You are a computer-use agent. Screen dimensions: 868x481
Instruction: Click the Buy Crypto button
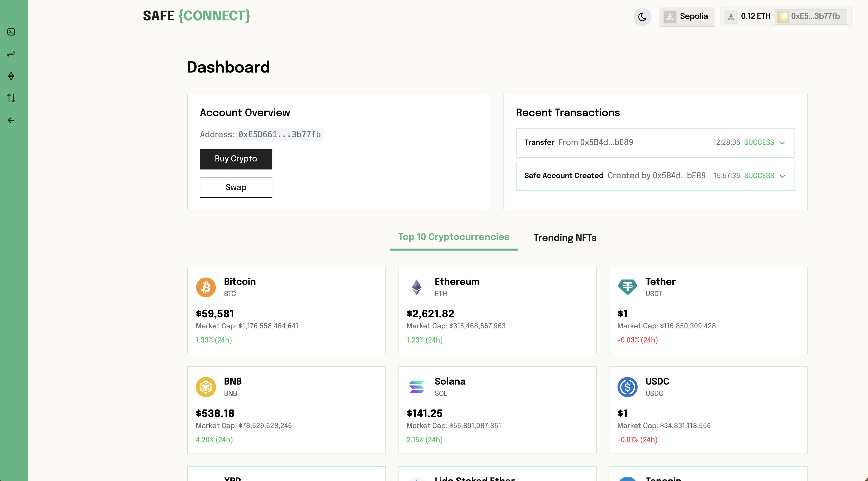click(236, 159)
